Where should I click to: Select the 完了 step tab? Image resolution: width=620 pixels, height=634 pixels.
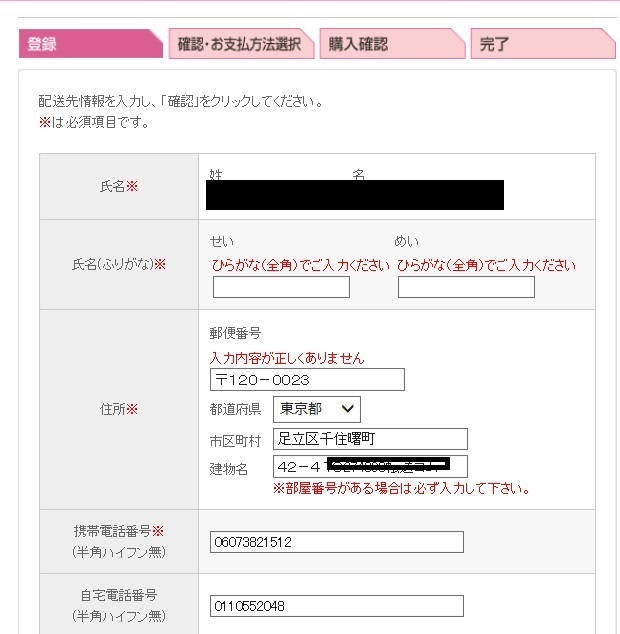[x=540, y=44]
